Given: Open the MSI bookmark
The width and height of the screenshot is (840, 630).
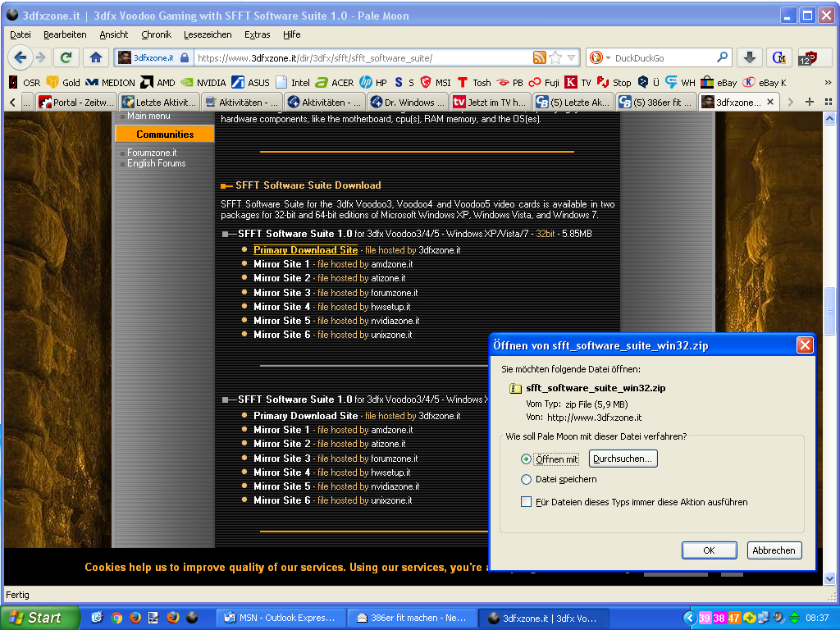Looking at the screenshot, I should click(436, 83).
